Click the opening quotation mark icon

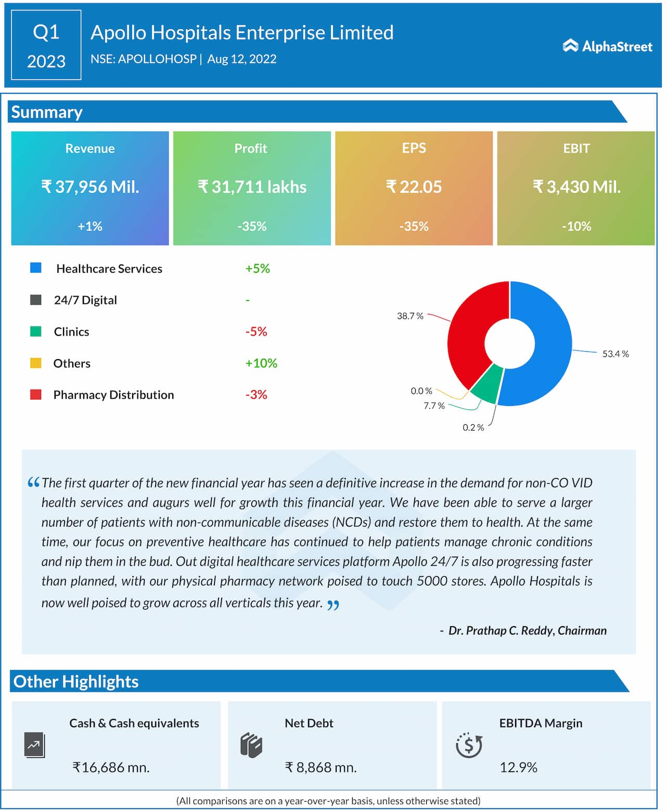coord(33,483)
